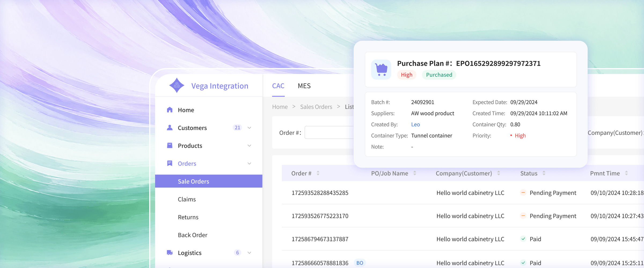Click the Logistics count badge 6
Image resolution: width=644 pixels, height=268 pixels.
pos(237,252)
